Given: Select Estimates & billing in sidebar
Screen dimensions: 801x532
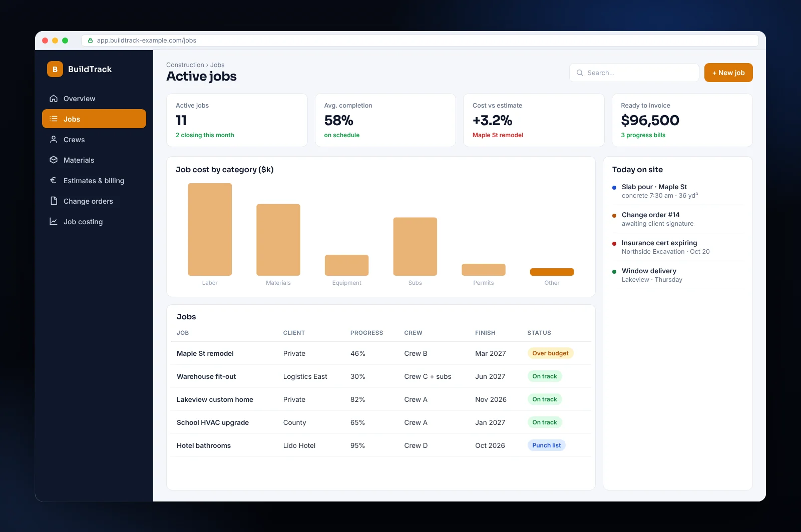Looking at the screenshot, I should [94, 181].
